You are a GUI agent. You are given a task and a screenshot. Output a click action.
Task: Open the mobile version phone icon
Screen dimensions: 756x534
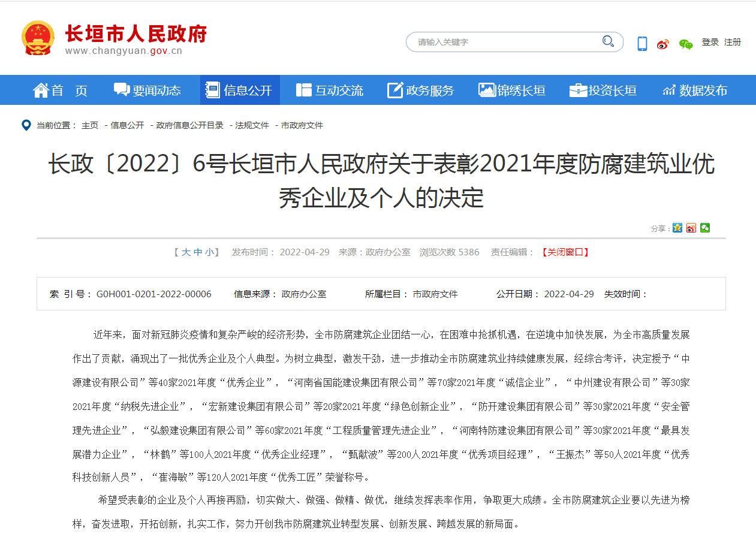(642, 43)
